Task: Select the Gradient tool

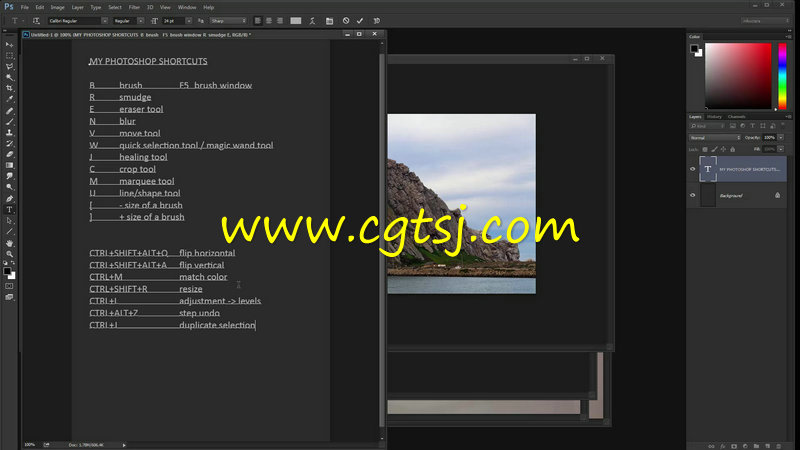Action: tap(9, 165)
